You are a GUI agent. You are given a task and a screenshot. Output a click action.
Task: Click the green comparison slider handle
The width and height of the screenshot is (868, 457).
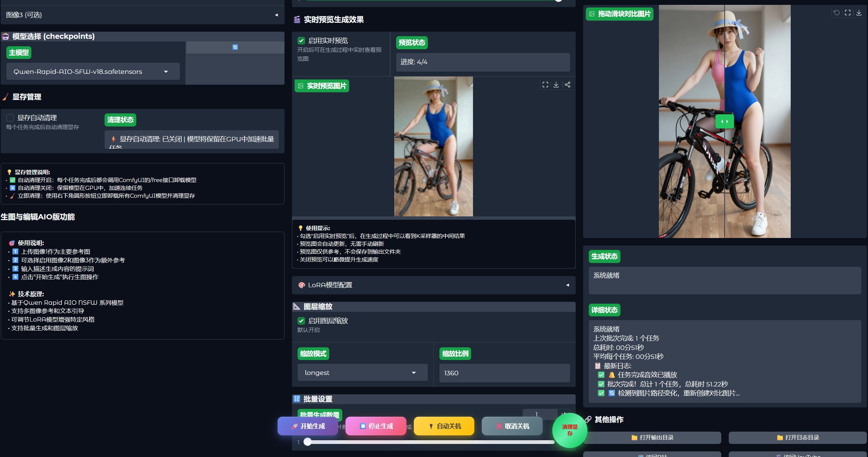point(724,121)
